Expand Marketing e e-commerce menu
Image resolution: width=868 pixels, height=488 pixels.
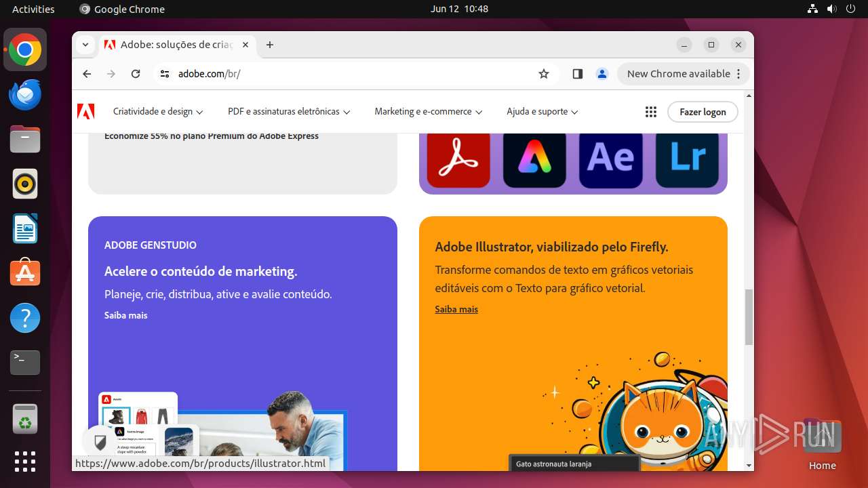(429, 112)
